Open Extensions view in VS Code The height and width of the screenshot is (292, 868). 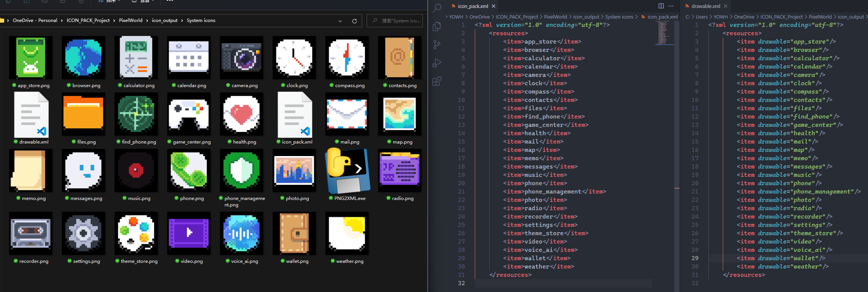[x=437, y=81]
